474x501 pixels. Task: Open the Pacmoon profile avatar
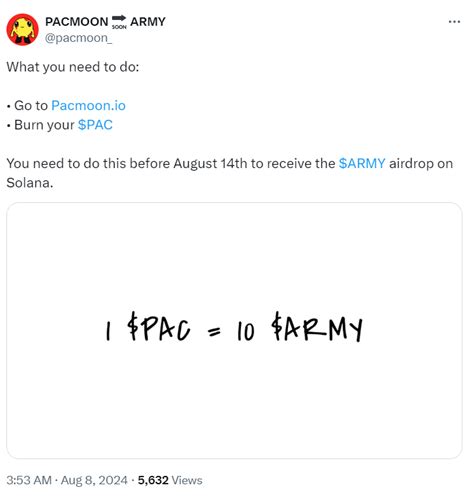coord(23,29)
